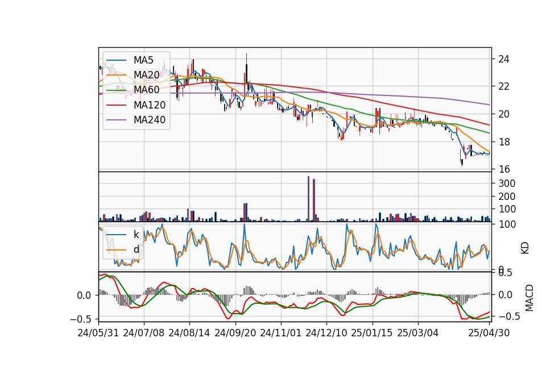Viewport: 546px width, 392px height.
Task: Click the 24/09/20 date label
Action: tap(235, 333)
